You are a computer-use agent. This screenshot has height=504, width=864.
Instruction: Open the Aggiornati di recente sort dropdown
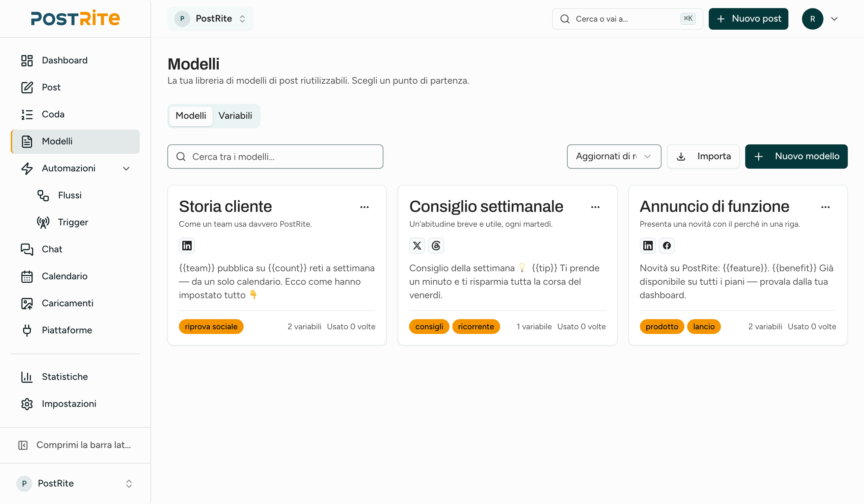click(x=614, y=157)
